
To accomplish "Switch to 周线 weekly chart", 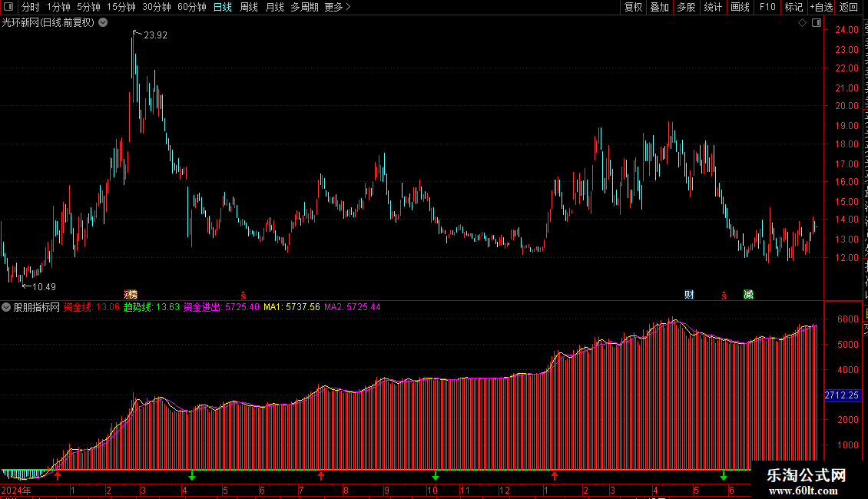I will (x=249, y=7).
